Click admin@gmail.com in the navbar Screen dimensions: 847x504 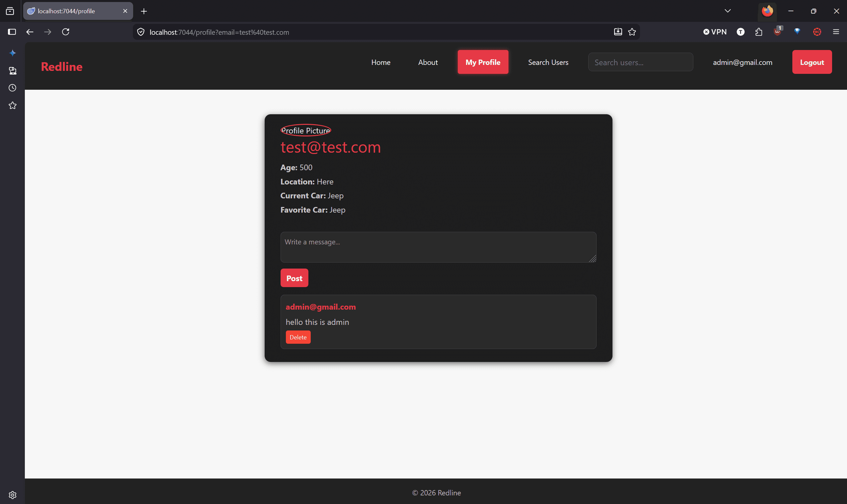742,62
